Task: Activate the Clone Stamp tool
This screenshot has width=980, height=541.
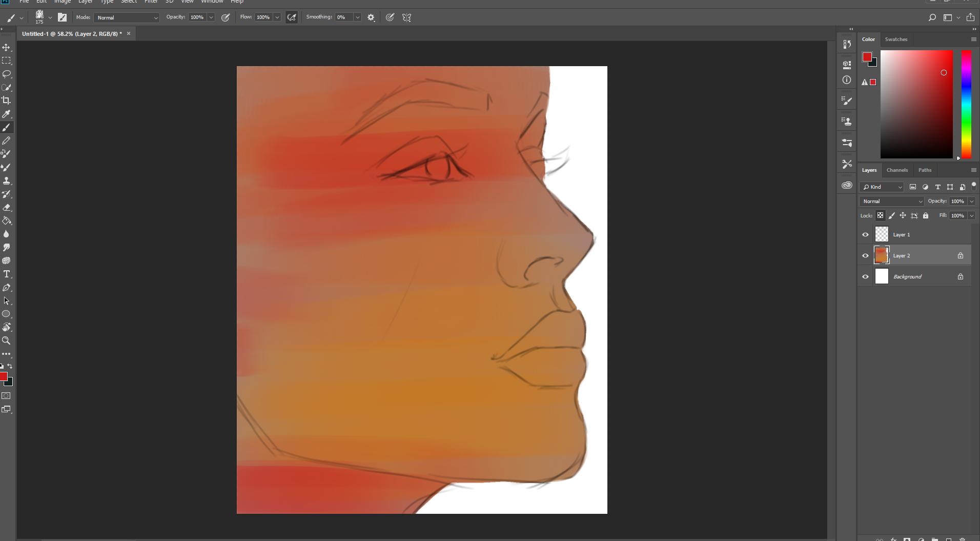Action: (x=6, y=181)
